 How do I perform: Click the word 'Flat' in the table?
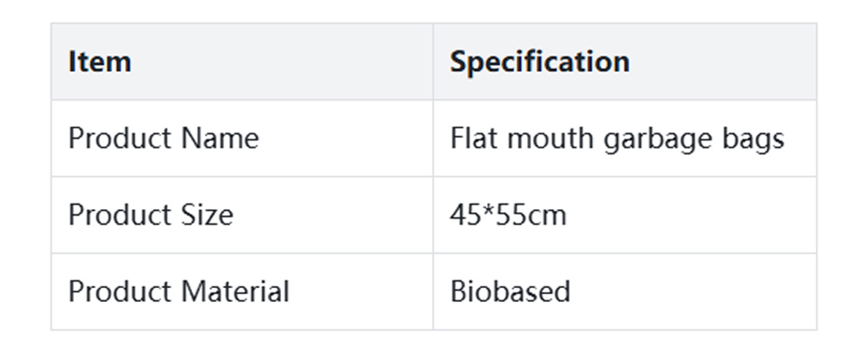469,139
